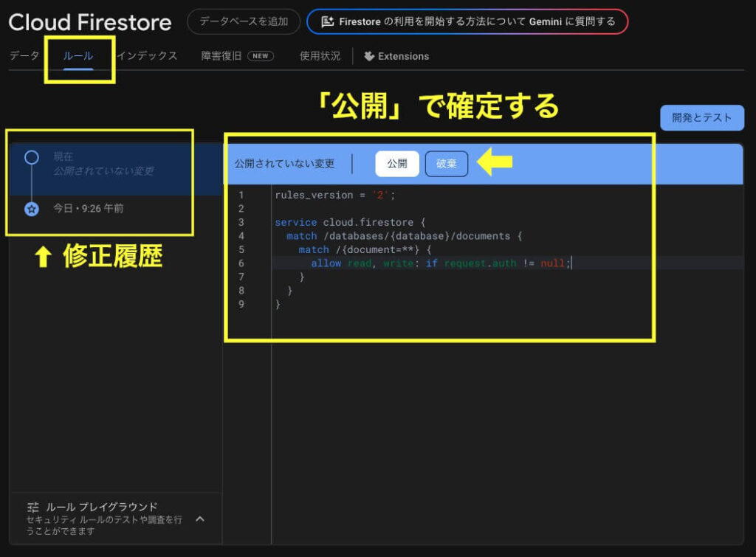
Task: Click the Gemini sparkle chat icon
Action: point(327,21)
